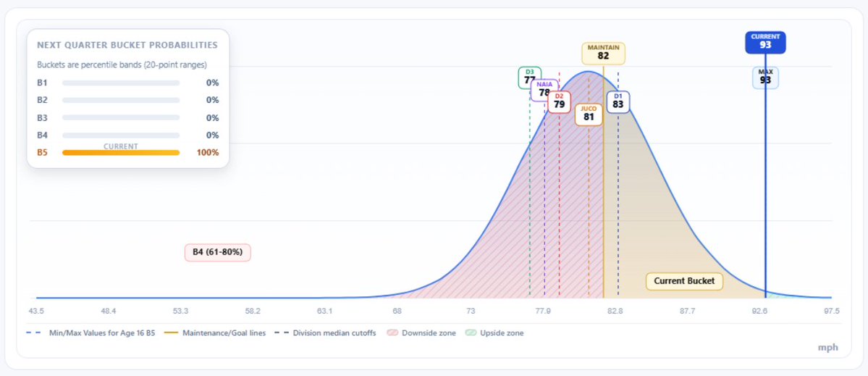
Task: Click the CURRENT 93 marker label
Action: (765, 42)
